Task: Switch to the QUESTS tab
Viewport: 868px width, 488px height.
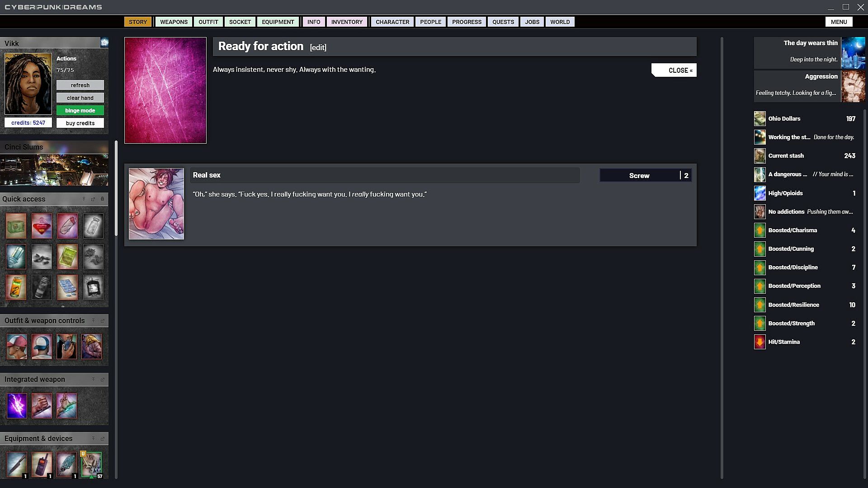Action: coord(503,22)
